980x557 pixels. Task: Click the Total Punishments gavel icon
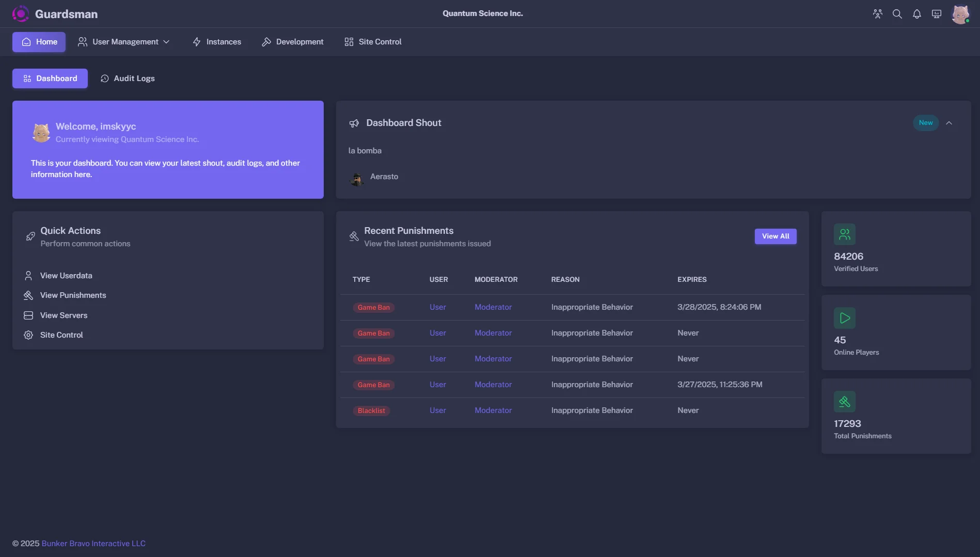pyautogui.click(x=845, y=402)
